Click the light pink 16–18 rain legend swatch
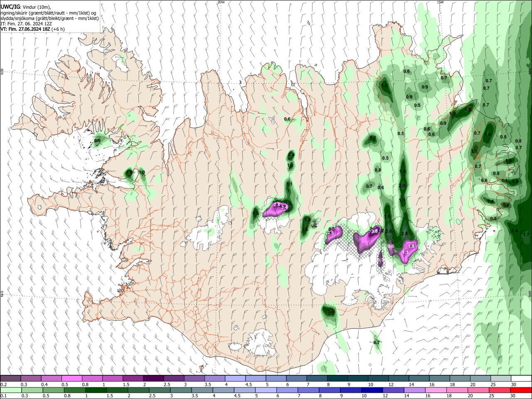Image resolution: width=532 pixels, height=399 pixels. tap(436, 390)
